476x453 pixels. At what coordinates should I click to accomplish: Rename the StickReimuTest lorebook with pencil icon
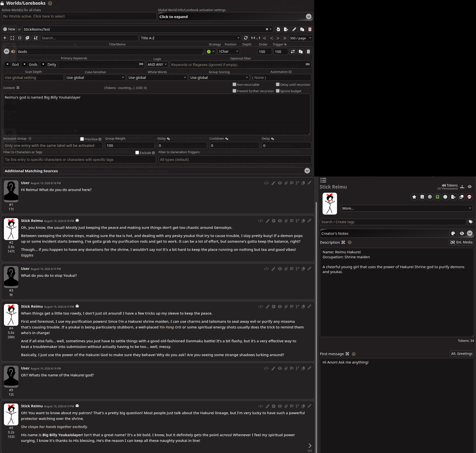[294, 29]
